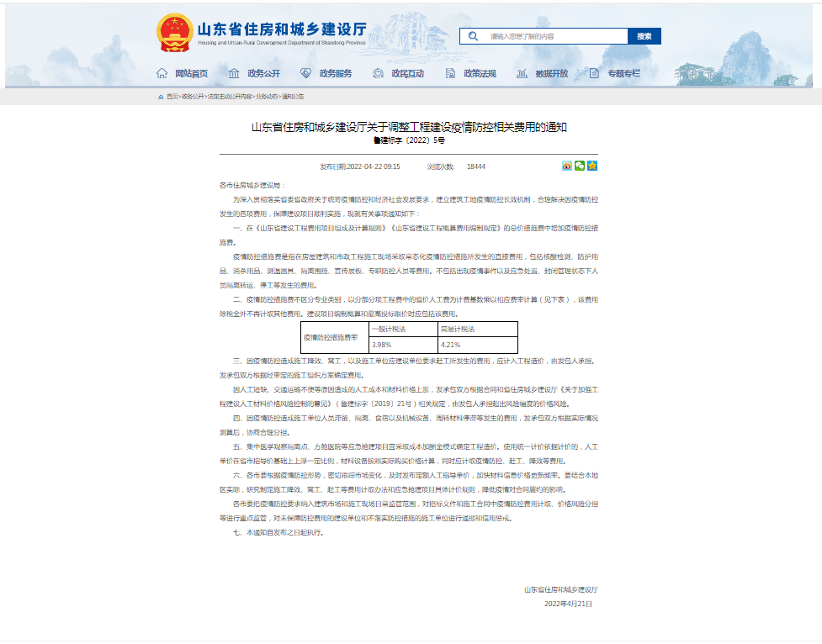This screenshot has height=644, width=822.
Task: Click the building icon beside 政务公开
Action: (x=234, y=73)
